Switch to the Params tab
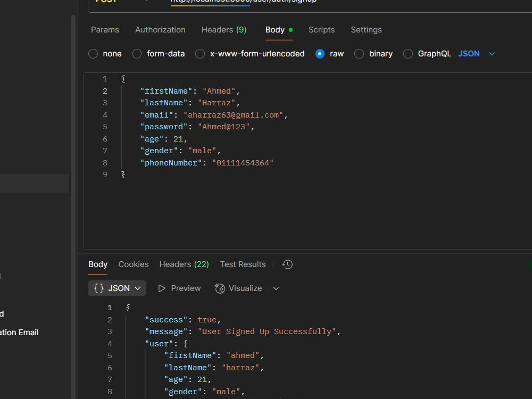 pos(105,30)
